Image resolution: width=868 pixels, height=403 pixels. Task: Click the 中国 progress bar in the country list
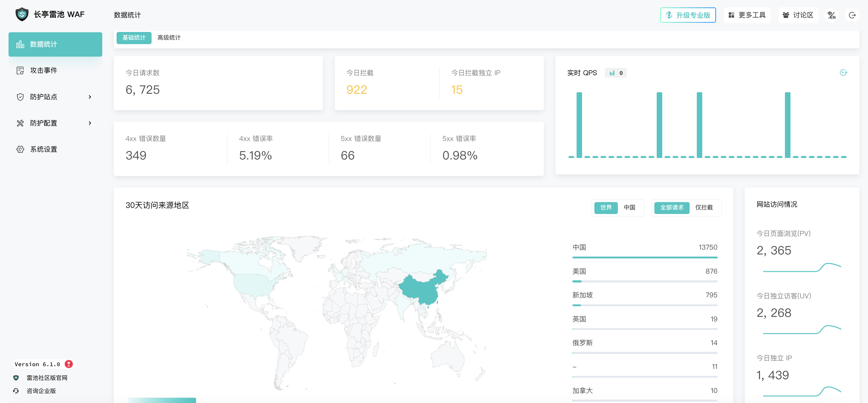click(x=645, y=258)
